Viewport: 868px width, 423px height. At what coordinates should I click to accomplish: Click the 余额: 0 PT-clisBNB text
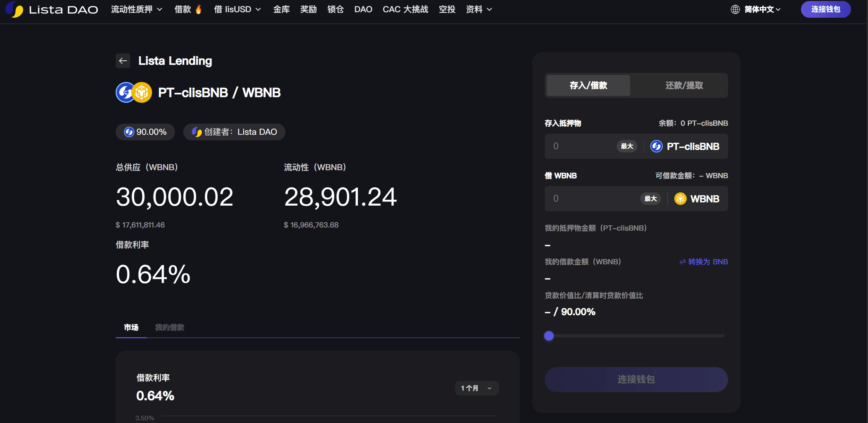[693, 123]
